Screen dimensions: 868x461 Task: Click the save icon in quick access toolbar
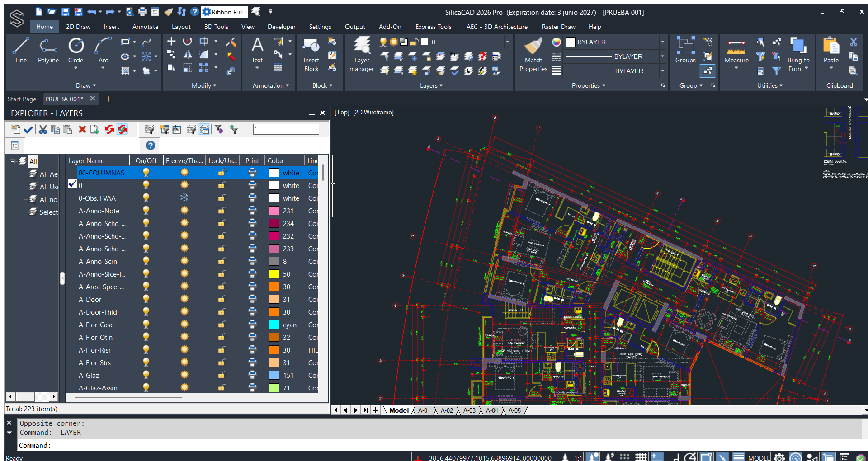click(x=66, y=12)
